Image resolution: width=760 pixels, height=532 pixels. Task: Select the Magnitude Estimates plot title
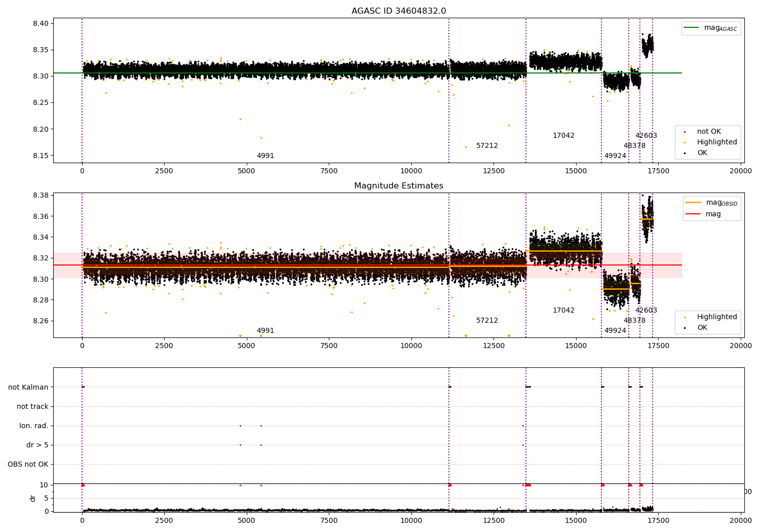click(399, 186)
